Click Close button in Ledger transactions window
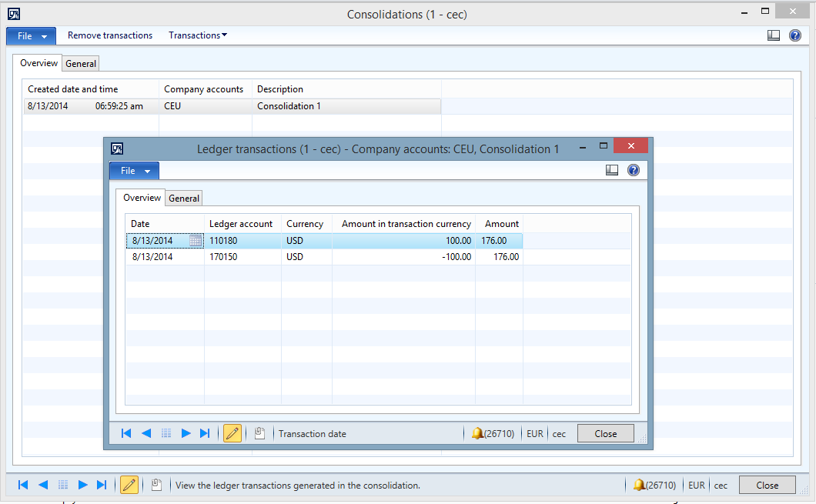Screen dimensions: 816x504 coord(605,433)
